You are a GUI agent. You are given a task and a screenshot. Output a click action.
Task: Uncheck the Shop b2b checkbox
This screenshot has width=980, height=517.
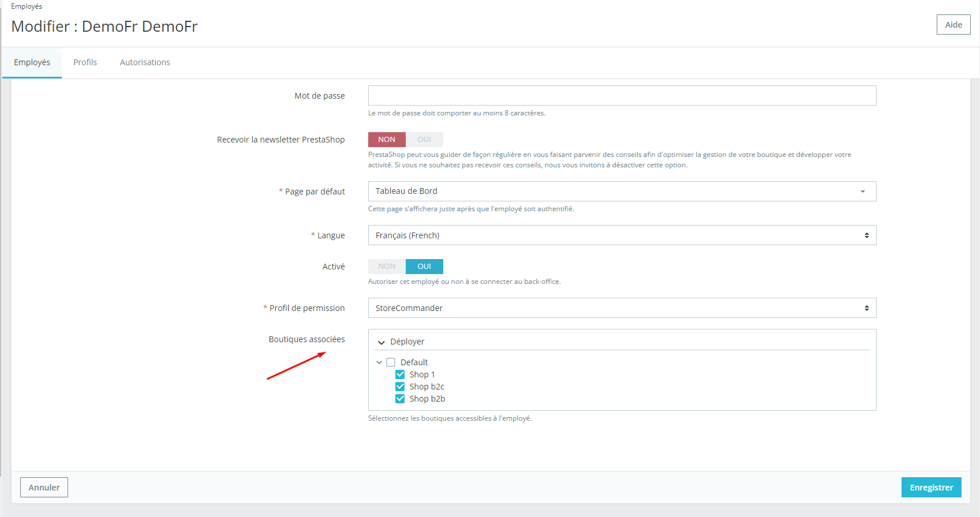point(400,399)
